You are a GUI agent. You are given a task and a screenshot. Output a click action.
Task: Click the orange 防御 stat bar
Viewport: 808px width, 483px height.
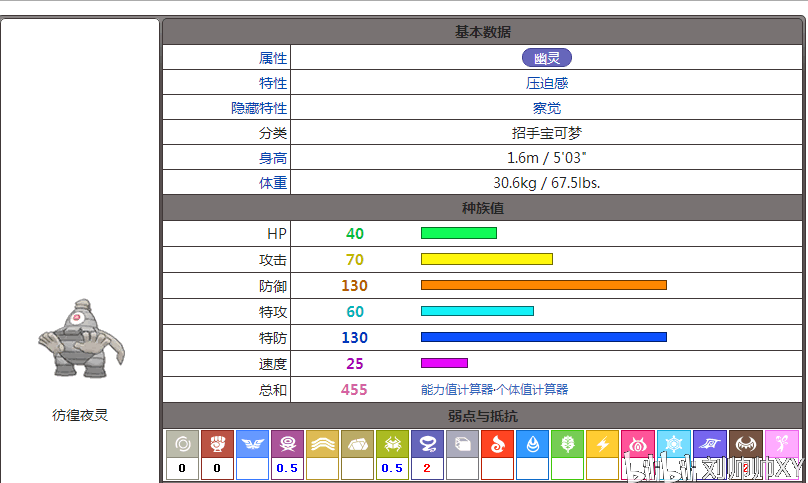point(544,285)
